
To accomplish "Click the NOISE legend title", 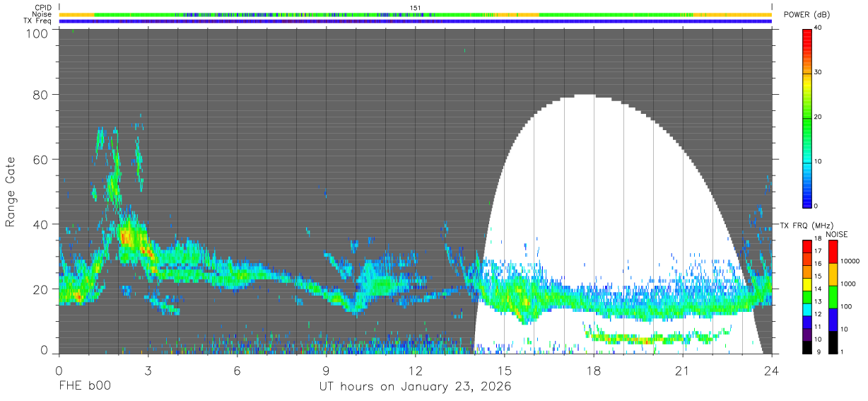I will [838, 234].
